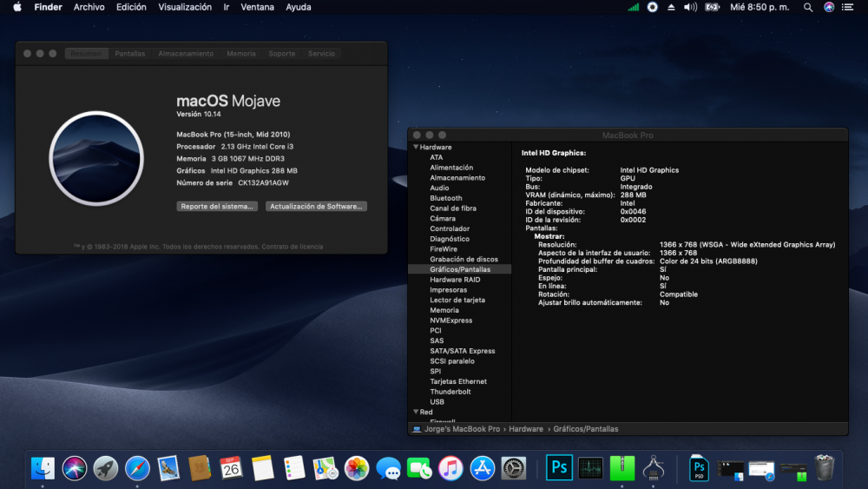
Task: Select FireWire in the sidebar
Action: click(444, 249)
